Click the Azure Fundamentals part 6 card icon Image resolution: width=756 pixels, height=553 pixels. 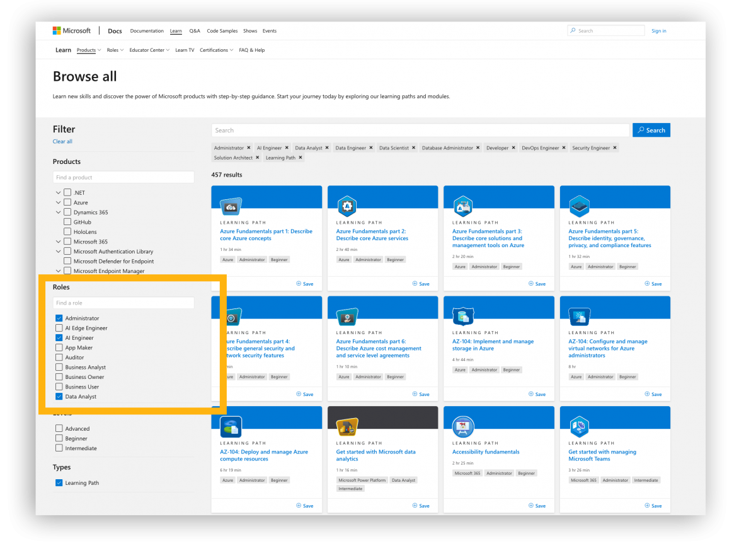pyautogui.click(x=346, y=317)
